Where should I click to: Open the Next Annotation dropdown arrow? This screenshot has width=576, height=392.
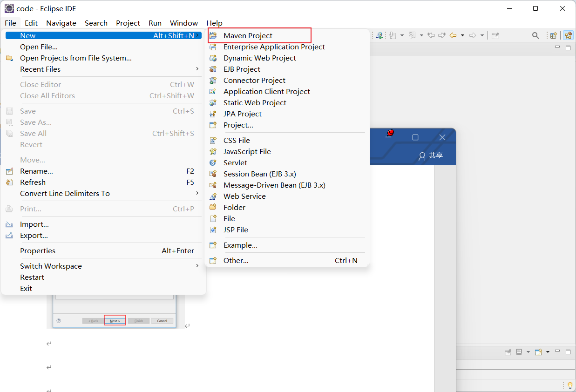coord(402,35)
